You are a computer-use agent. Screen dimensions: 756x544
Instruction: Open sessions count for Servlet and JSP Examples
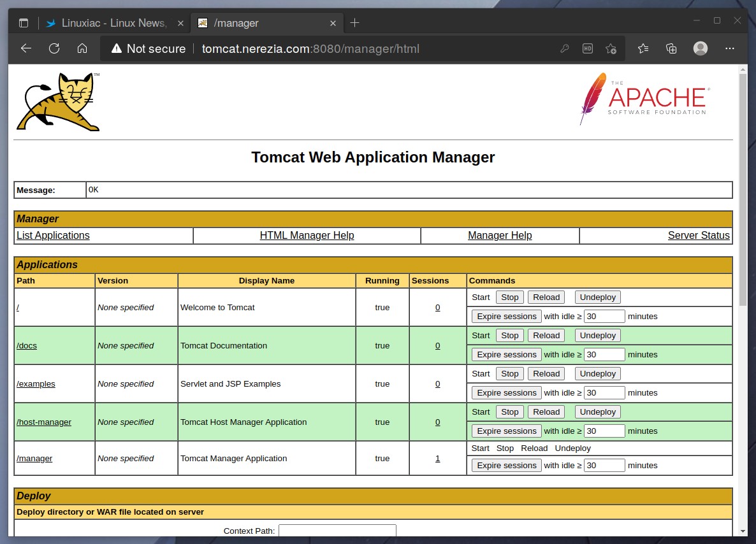coord(437,383)
